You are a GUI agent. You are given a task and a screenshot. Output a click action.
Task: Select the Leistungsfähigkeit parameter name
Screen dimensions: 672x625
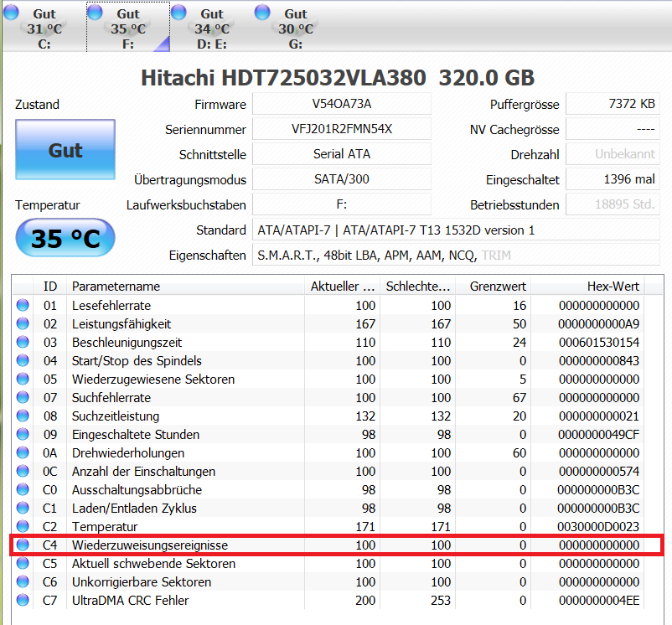point(121,324)
